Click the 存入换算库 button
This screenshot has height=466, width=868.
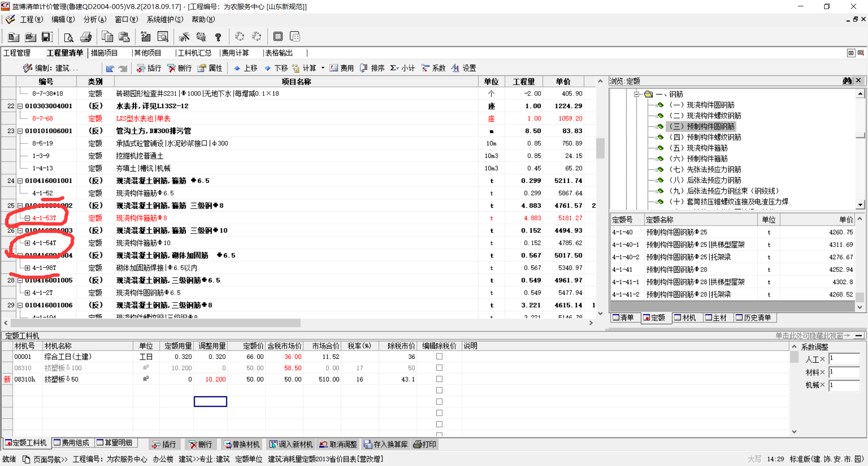(385, 444)
